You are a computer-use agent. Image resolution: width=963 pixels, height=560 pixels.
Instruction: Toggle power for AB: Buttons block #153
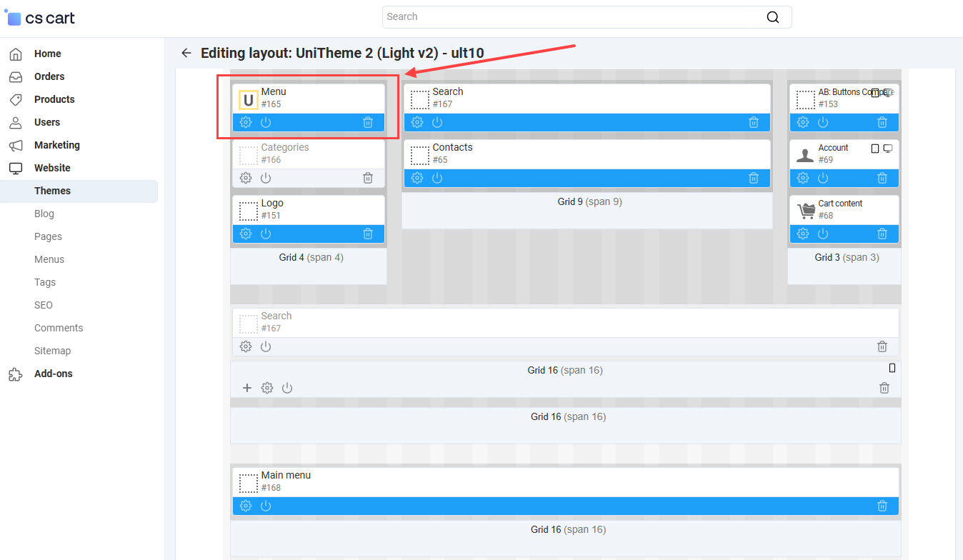pos(823,122)
